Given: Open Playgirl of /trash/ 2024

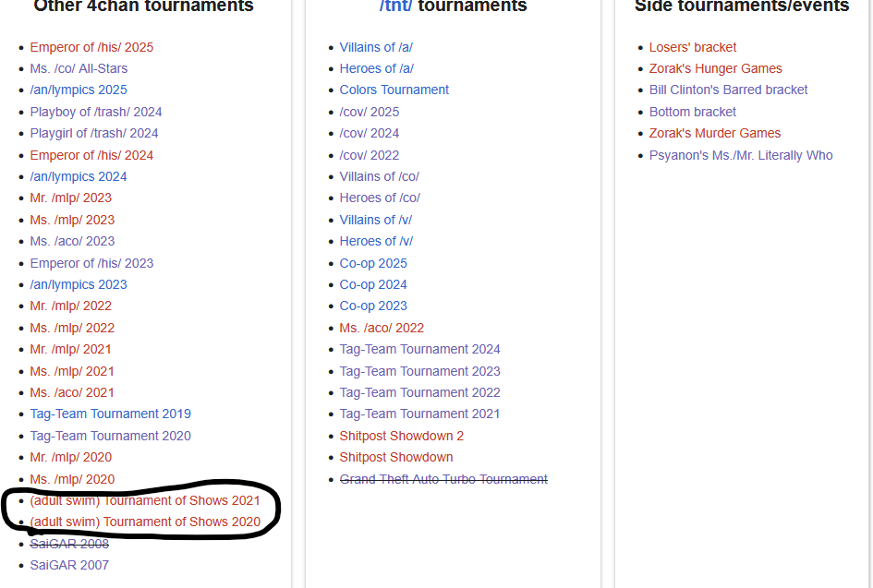Looking at the screenshot, I should tap(94, 133).
